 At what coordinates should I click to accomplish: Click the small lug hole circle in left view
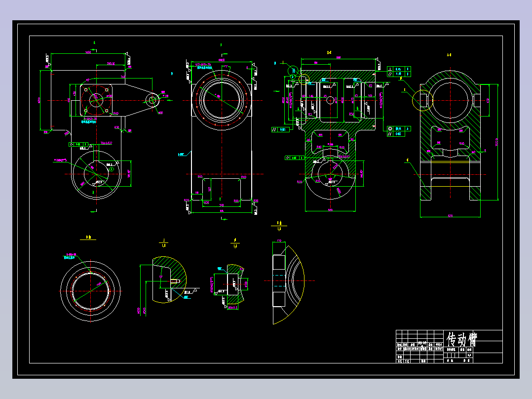(152, 100)
